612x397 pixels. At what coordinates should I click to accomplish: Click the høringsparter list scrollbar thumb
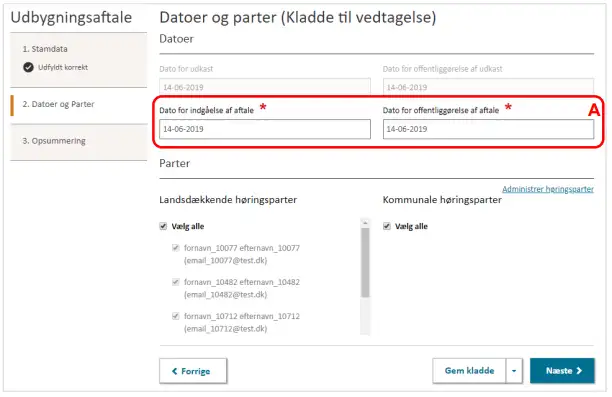pyautogui.click(x=365, y=263)
